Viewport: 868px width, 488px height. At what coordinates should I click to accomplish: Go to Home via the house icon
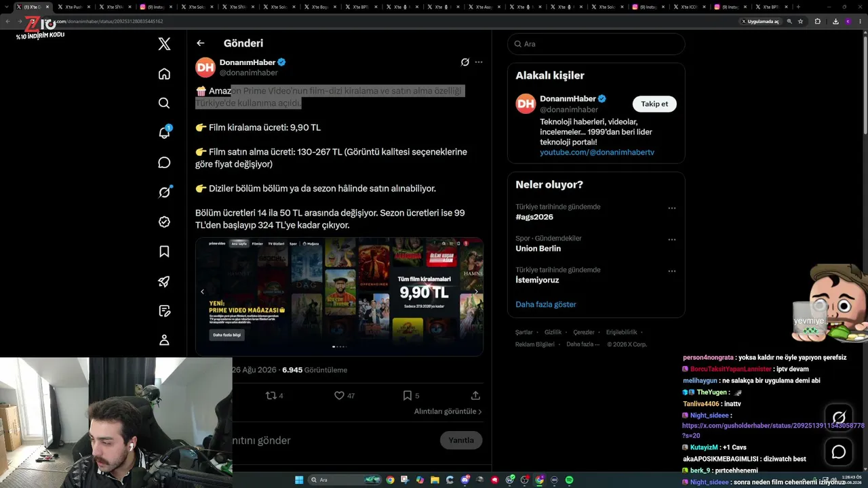coord(164,74)
